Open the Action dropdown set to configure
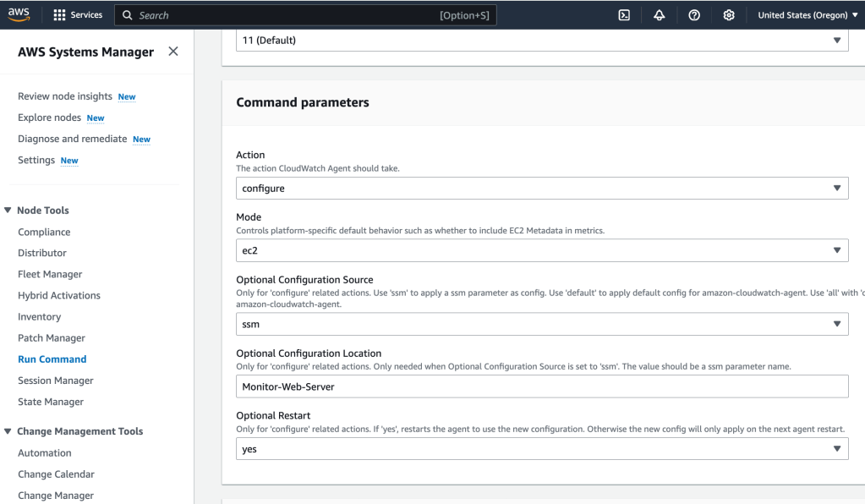This screenshot has height=504, width=865. pos(541,188)
